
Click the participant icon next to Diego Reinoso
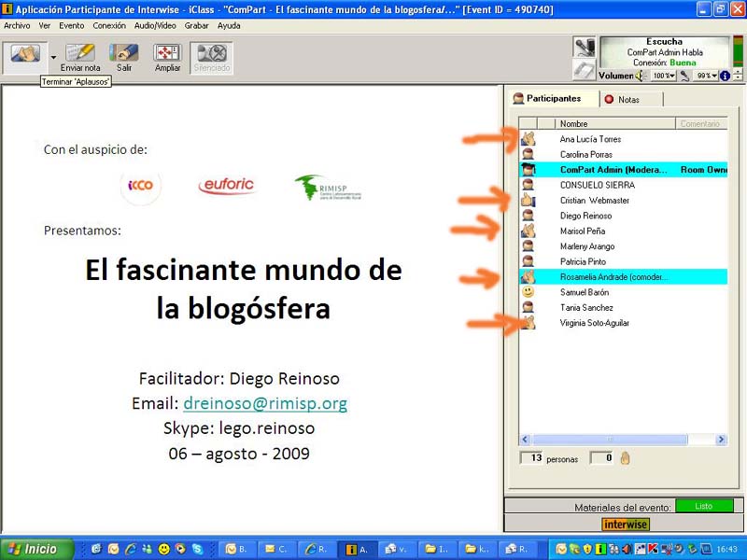(528, 216)
